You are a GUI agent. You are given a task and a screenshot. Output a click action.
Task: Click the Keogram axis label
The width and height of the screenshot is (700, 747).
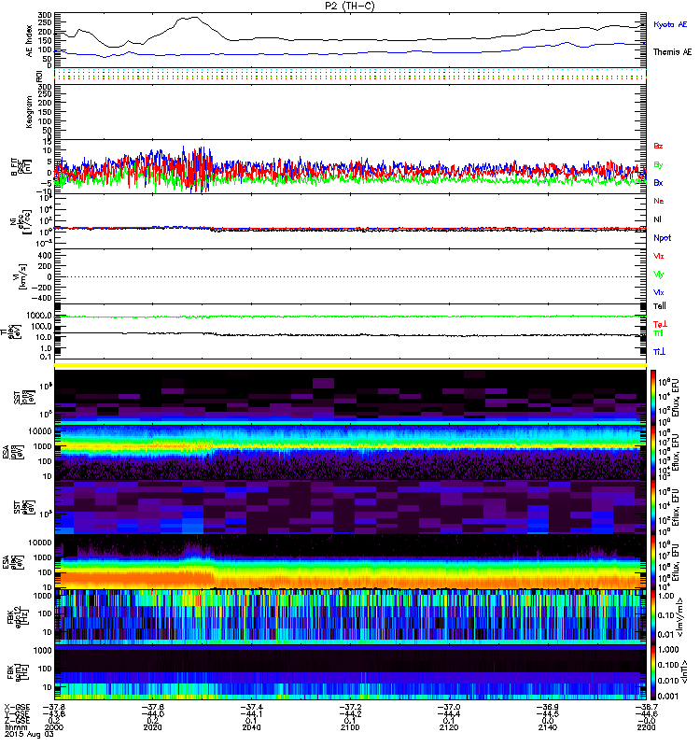[30, 112]
